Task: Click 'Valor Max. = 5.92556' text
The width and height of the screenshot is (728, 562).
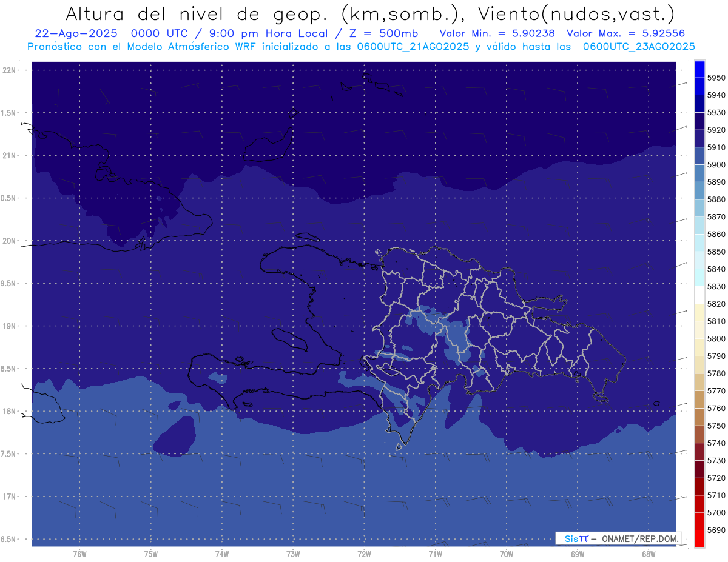Action: click(626, 33)
